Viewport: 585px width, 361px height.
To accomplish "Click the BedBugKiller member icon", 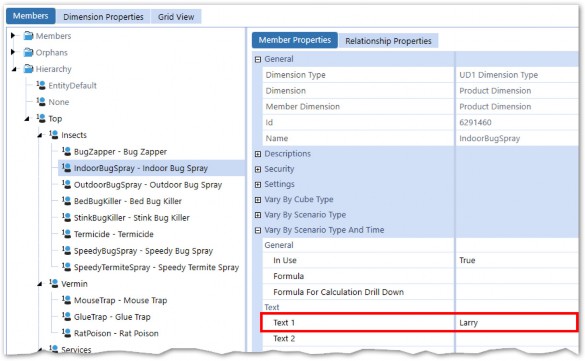I will pyautogui.click(x=66, y=201).
